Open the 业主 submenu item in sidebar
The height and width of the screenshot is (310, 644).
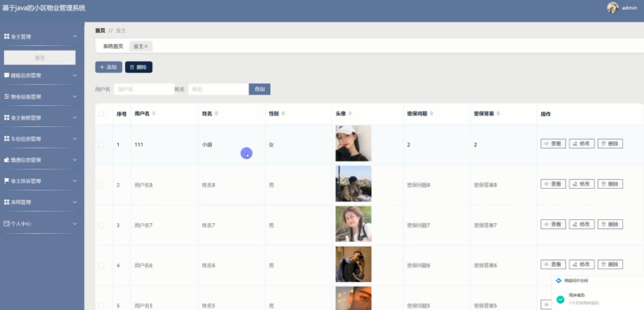[x=40, y=58]
